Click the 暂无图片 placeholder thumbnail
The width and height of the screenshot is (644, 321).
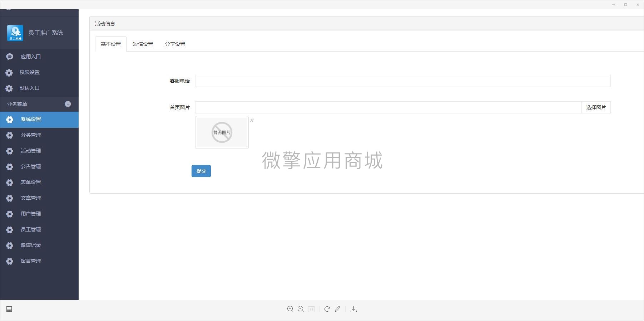pos(222,132)
